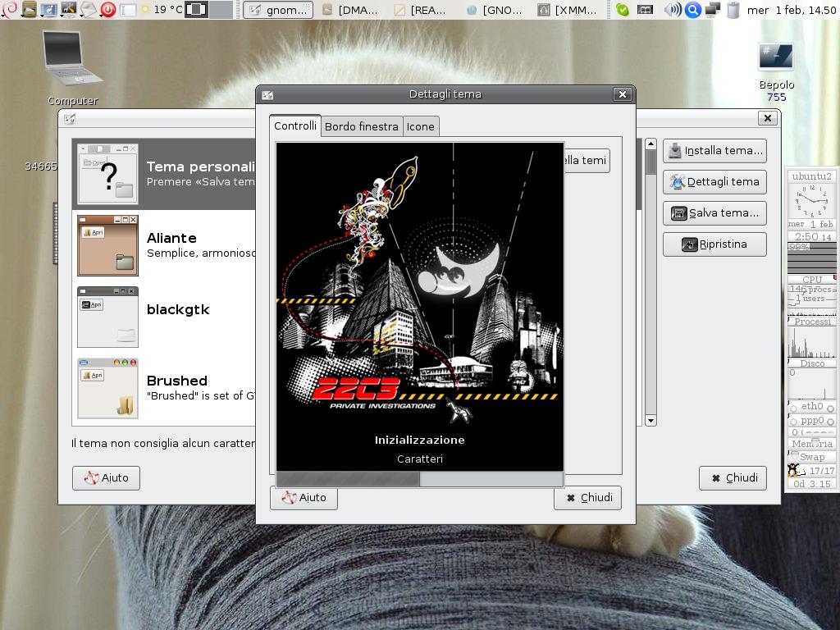Click Ripristina button
Screen dimensions: 840x630
coord(714,244)
